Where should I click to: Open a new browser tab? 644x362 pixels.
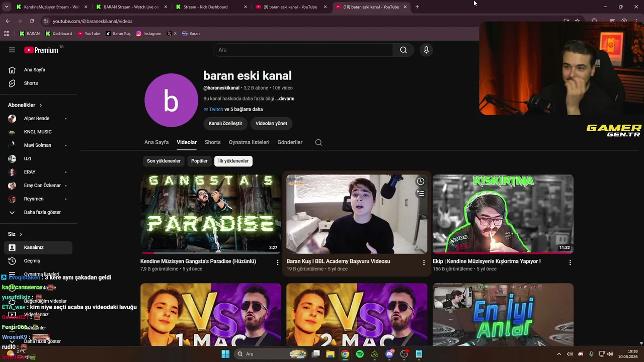pyautogui.click(x=417, y=7)
